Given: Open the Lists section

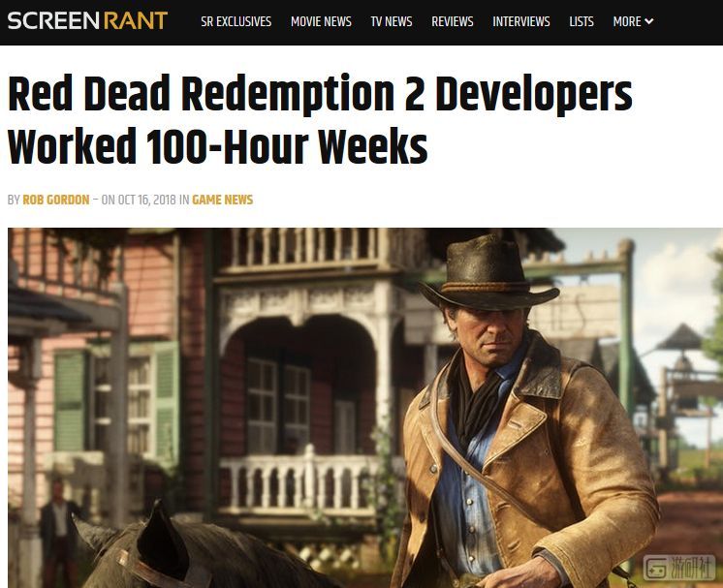Looking at the screenshot, I should [x=581, y=21].
